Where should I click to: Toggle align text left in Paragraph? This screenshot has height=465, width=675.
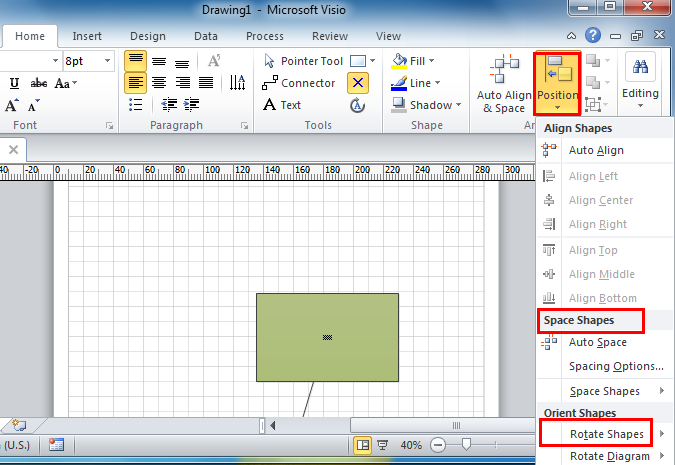(x=135, y=82)
